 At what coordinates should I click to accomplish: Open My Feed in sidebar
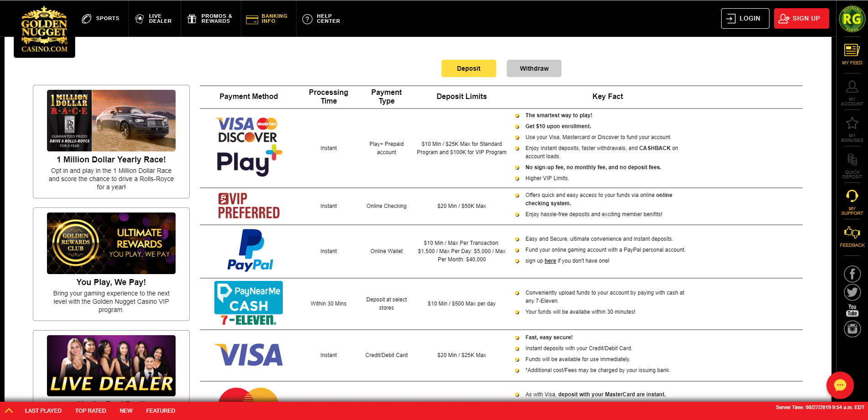tap(852, 54)
